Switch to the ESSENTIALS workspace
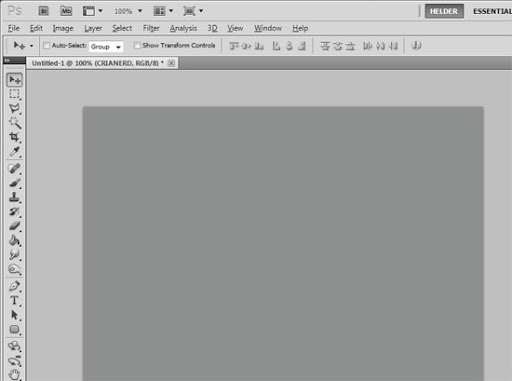 click(492, 11)
